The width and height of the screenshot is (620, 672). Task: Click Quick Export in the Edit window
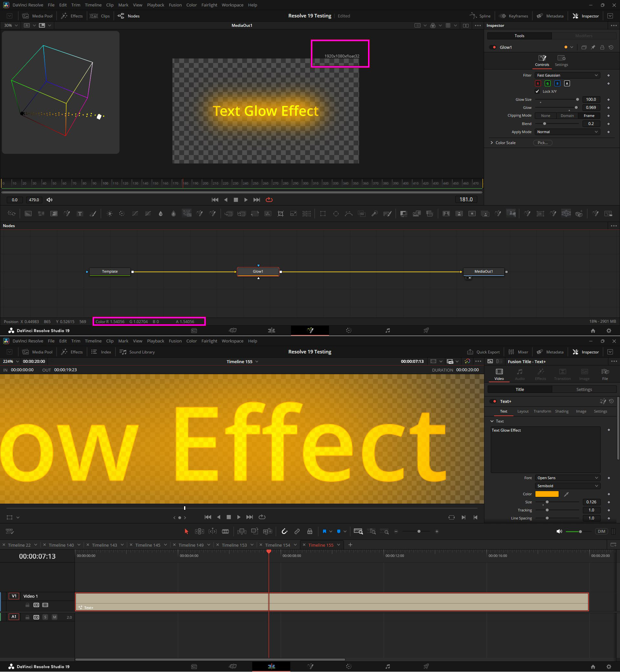coord(483,352)
